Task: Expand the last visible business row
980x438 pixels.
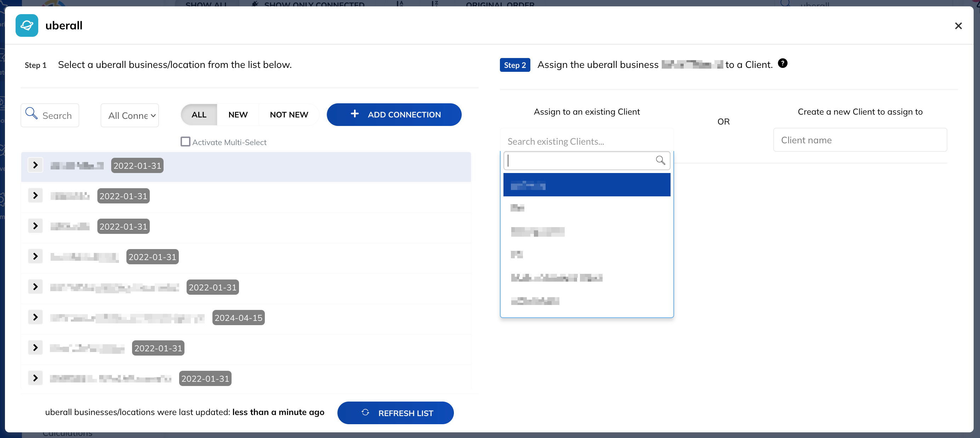Action: 35,378
